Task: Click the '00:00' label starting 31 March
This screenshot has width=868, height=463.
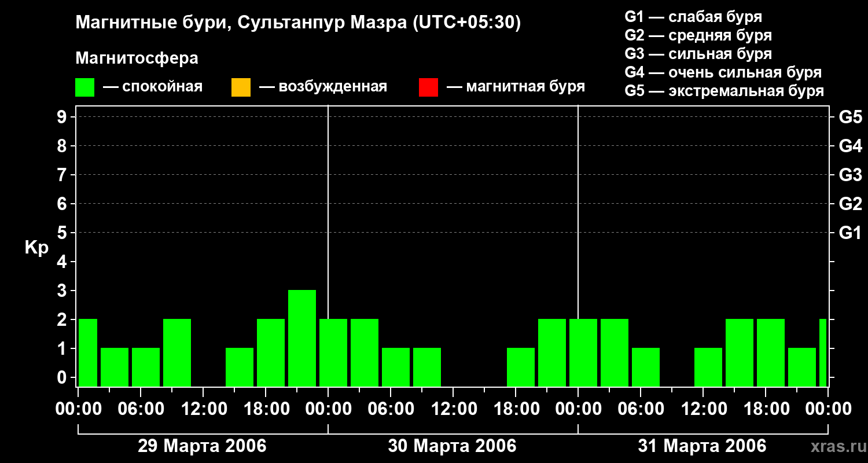Action: tap(578, 409)
